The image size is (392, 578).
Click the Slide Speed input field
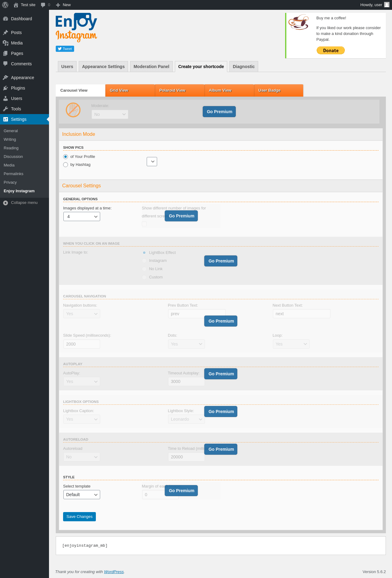[82, 344]
